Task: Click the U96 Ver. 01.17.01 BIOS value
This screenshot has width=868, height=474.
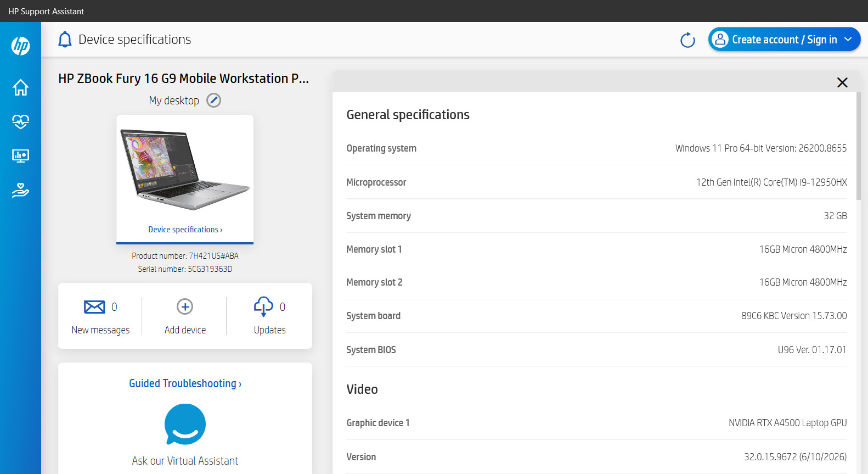Action: tap(812, 350)
